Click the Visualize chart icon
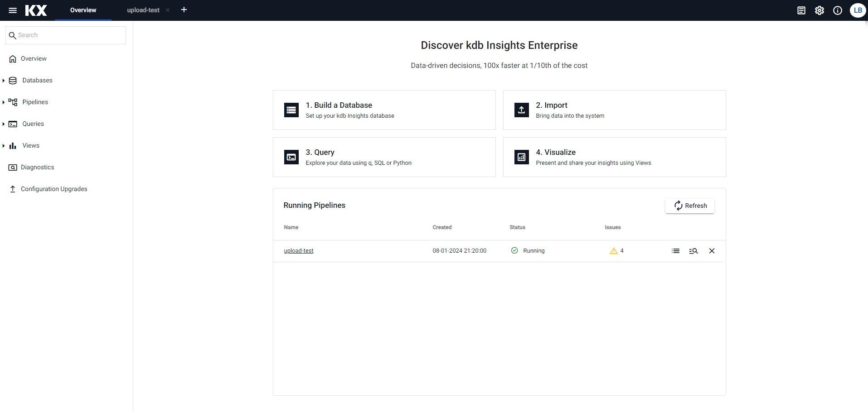The width and height of the screenshot is (868, 412). tap(522, 157)
